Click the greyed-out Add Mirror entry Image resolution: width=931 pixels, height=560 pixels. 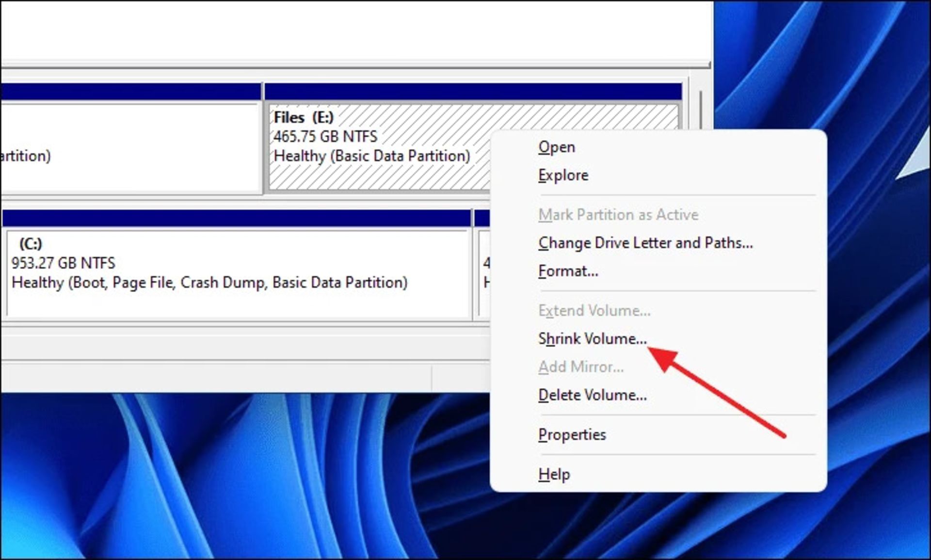[580, 367]
